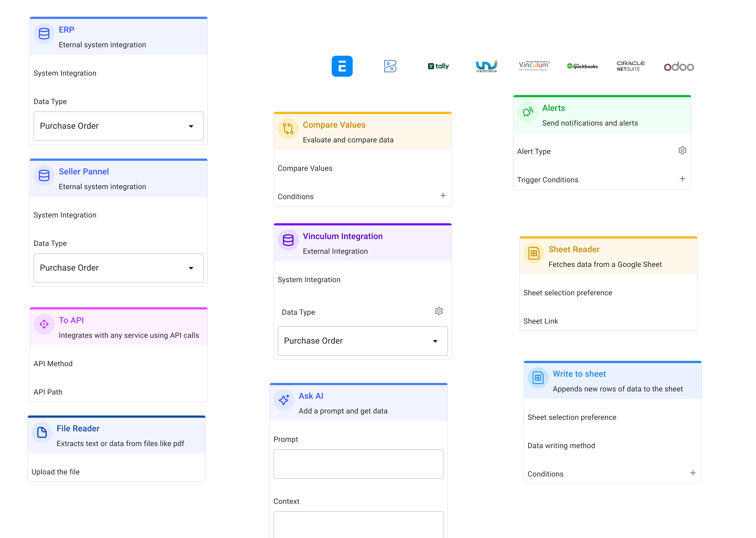The height and width of the screenshot is (538, 756).
Task: Click the Ask AI sparkle icon
Action: tap(284, 400)
